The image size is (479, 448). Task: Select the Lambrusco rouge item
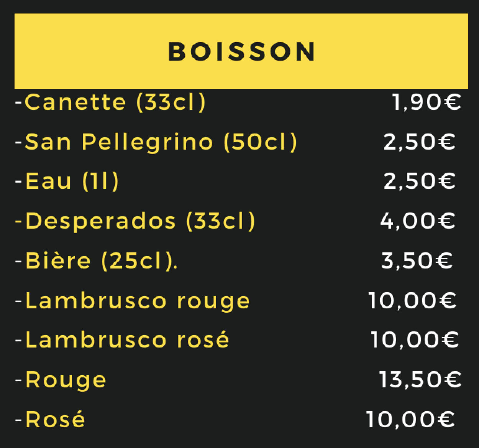(x=133, y=301)
